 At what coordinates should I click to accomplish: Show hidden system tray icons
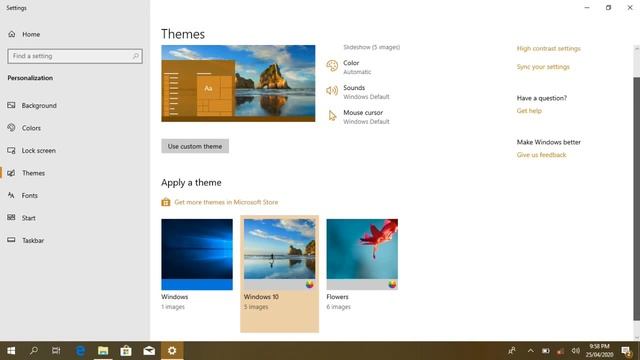point(530,351)
